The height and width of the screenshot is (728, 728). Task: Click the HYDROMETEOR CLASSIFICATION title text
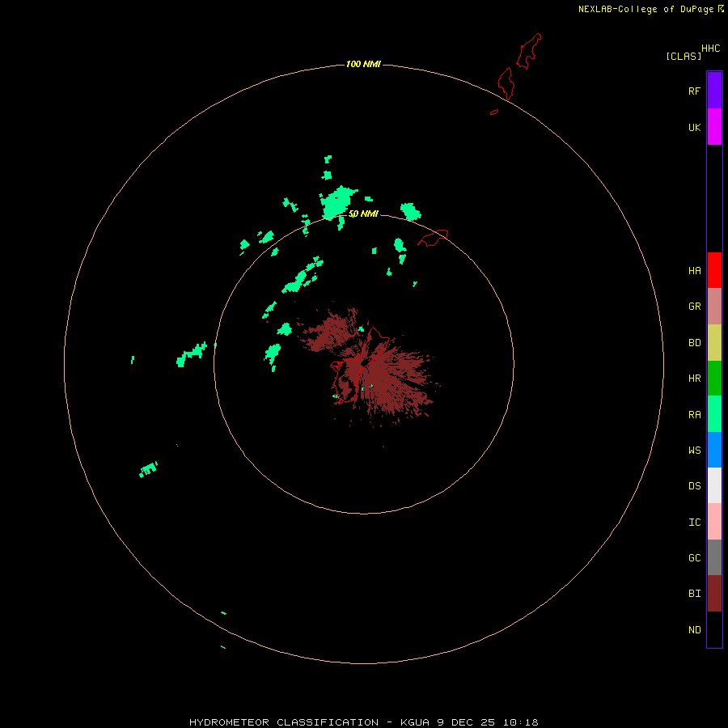(x=284, y=722)
